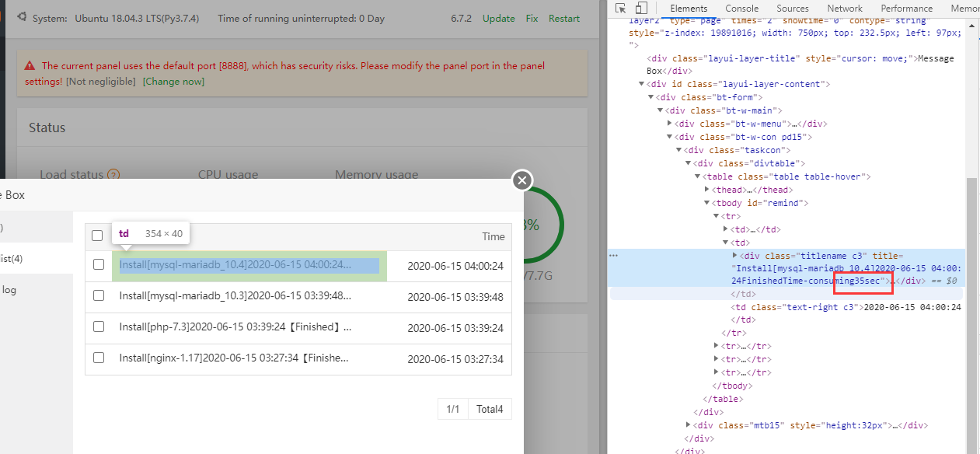980x454 pixels.
Task: Collapse the tbody id remind node
Action: coord(707,203)
